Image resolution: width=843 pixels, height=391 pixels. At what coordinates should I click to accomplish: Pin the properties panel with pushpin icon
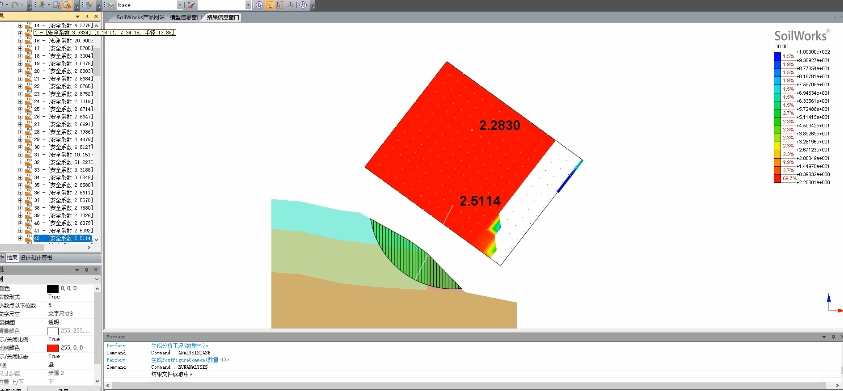click(87, 269)
